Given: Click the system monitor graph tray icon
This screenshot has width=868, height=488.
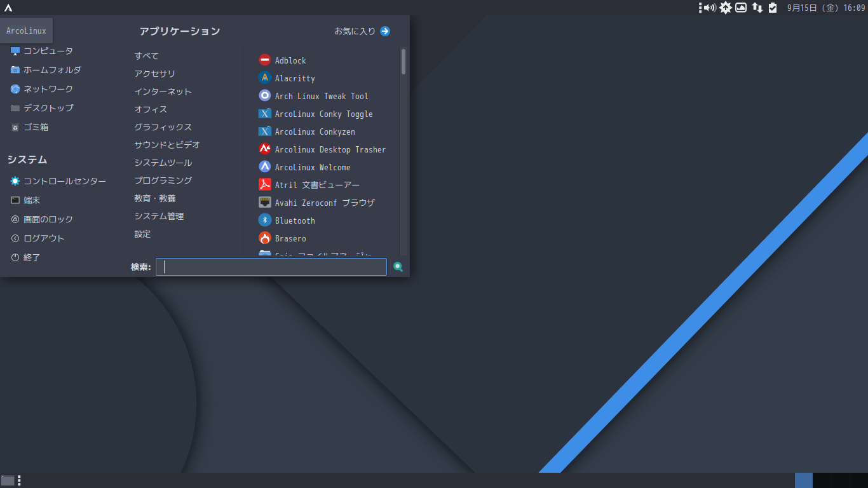Looking at the screenshot, I should [x=741, y=8].
